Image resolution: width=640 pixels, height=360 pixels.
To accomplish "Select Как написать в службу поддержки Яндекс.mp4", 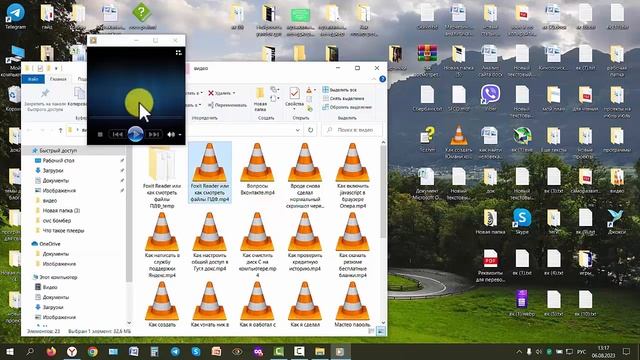I will (162, 245).
